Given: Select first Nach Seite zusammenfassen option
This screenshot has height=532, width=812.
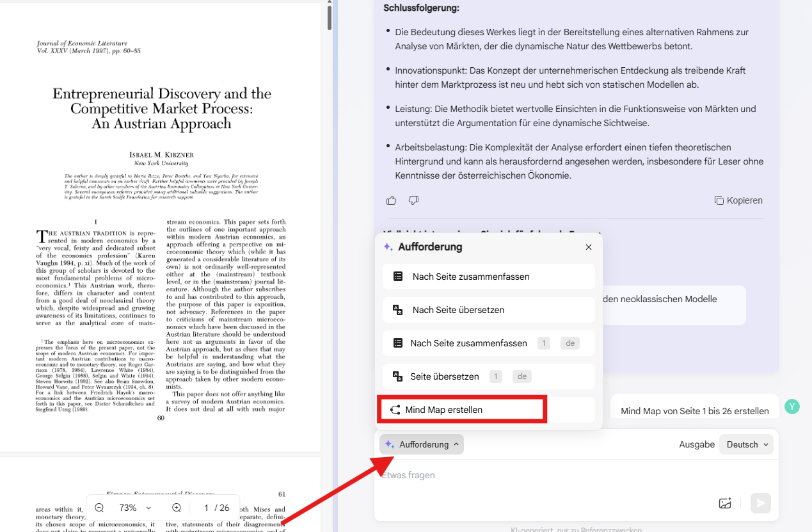Looking at the screenshot, I should [x=489, y=277].
